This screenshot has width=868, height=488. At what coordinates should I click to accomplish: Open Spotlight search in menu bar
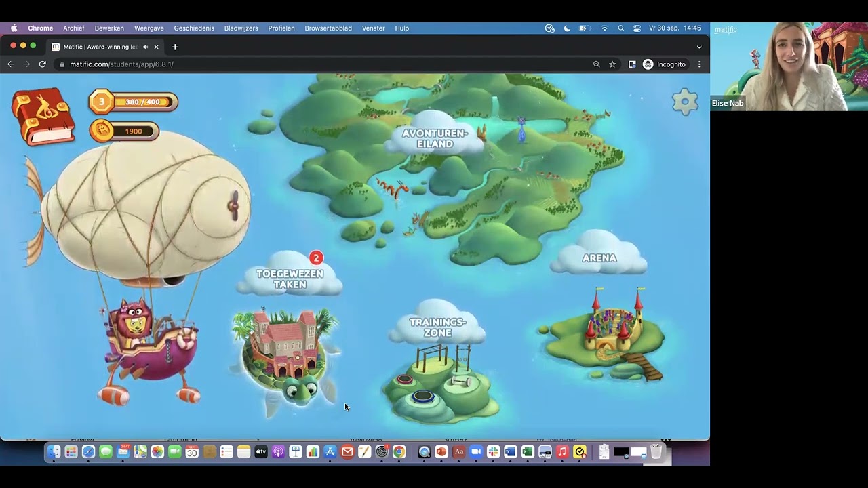click(x=621, y=28)
